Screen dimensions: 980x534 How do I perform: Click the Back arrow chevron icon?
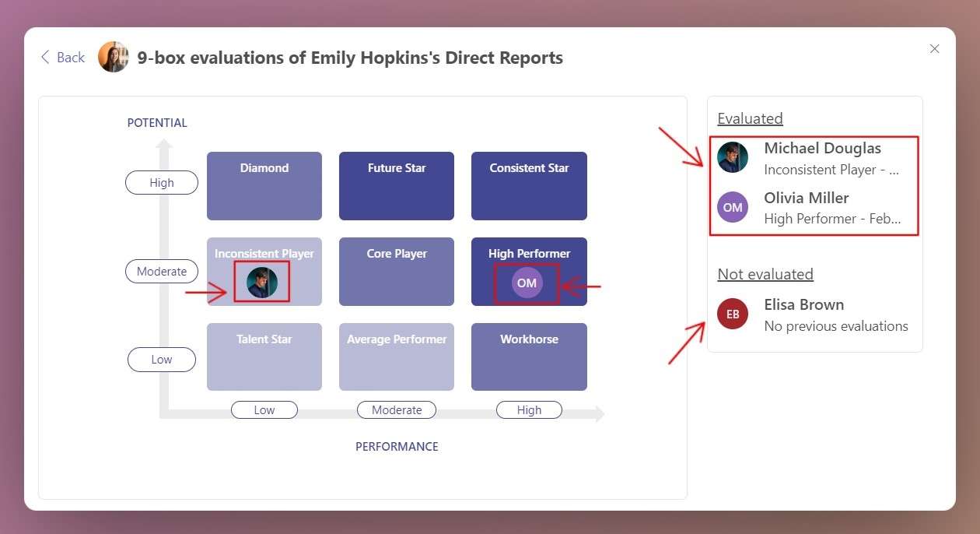point(45,58)
